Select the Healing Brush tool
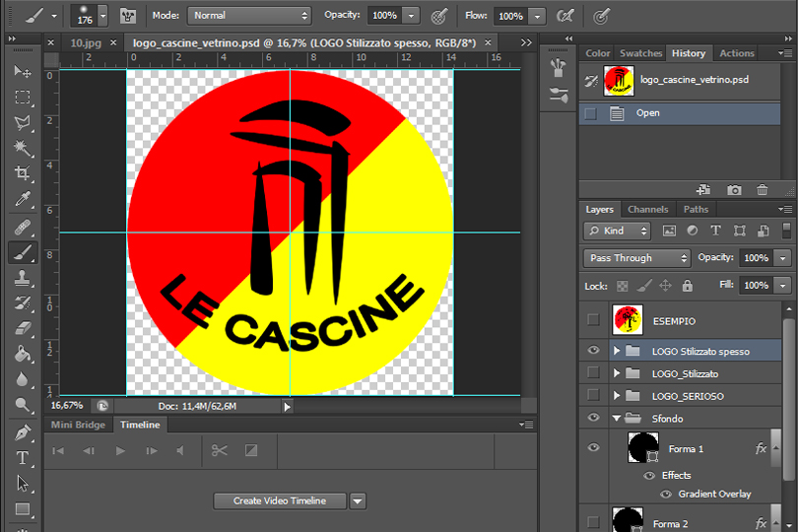This screenshot has height=532, width=798. click(22, 227)
